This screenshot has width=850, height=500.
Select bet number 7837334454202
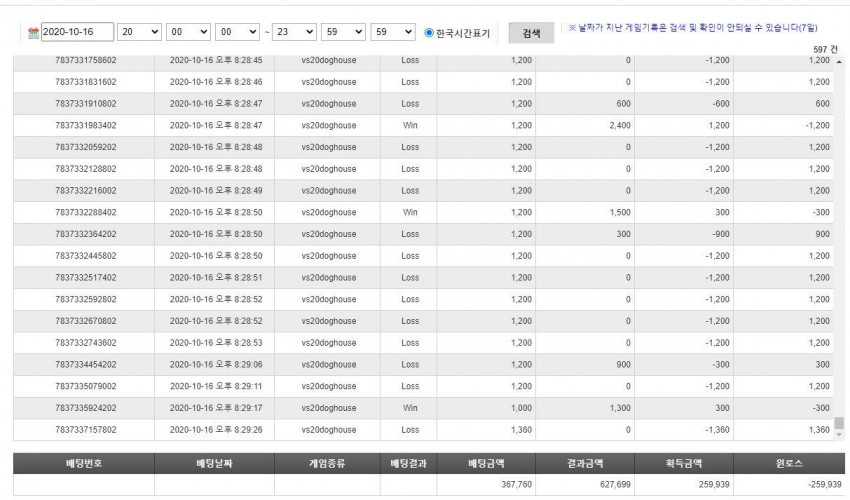pos(86,364)
